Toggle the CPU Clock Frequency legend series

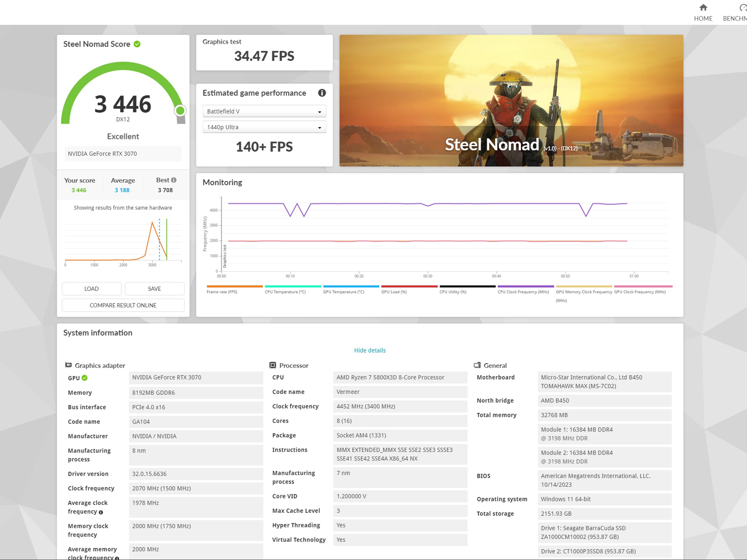[526, 289]
